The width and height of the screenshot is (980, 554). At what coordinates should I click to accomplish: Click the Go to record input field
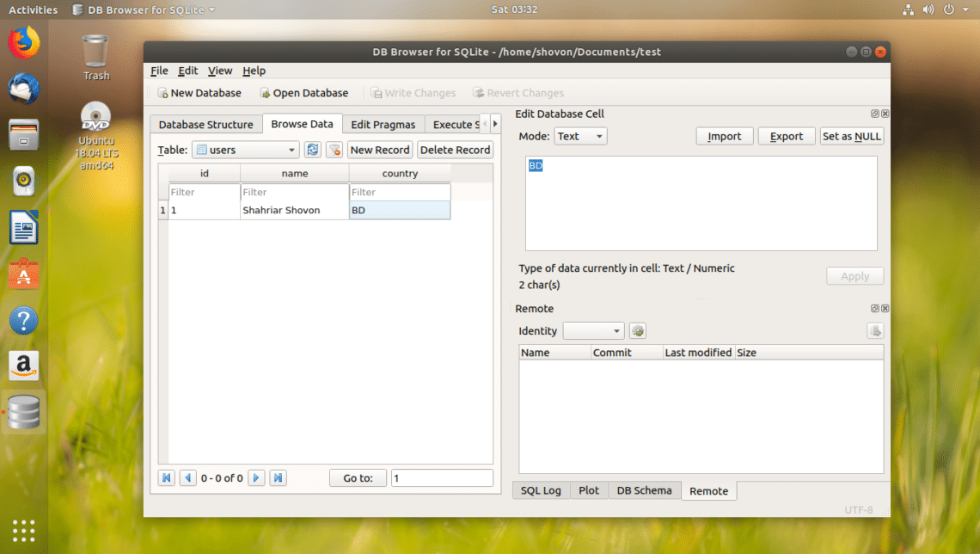coord(441,477)
